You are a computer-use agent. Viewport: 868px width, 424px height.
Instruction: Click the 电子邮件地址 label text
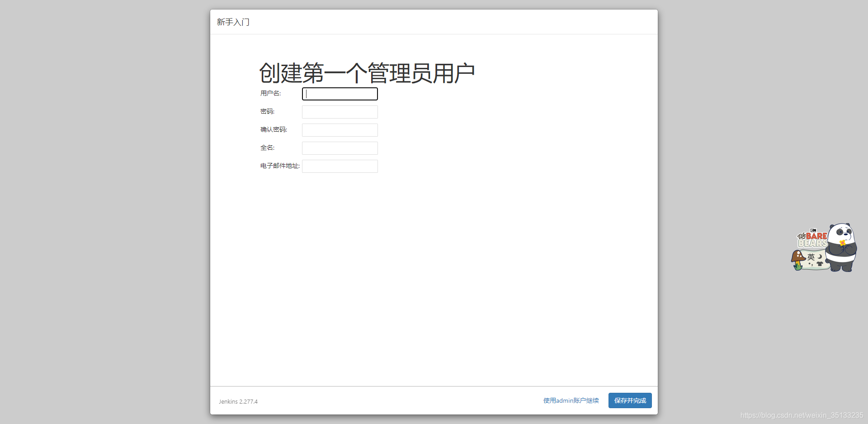pyautogui.click(x=279, y=166)
